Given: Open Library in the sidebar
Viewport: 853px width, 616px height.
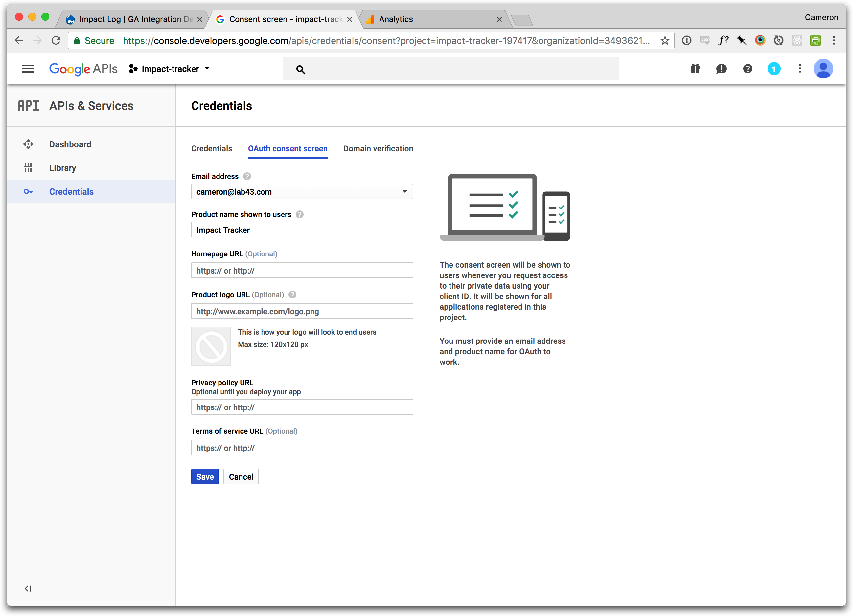Looking at the screenshot, I should point(62,168).
